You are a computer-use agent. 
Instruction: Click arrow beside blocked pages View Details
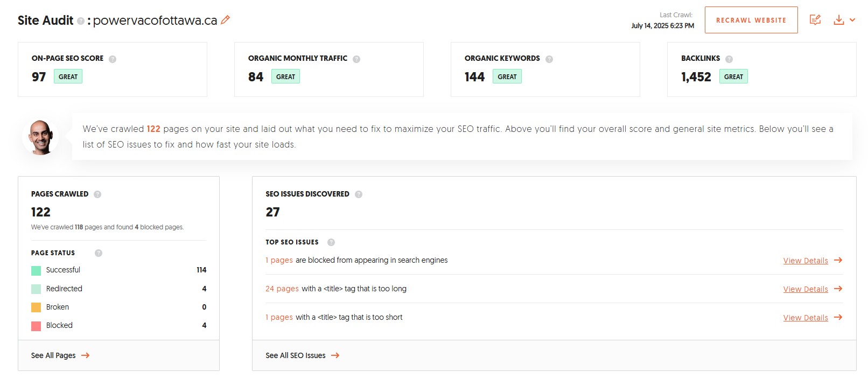point(838,260)
